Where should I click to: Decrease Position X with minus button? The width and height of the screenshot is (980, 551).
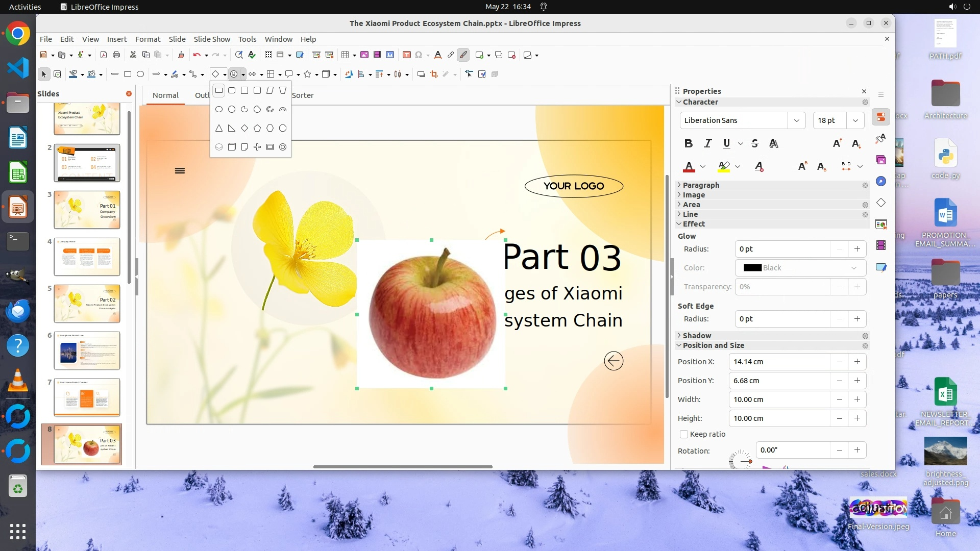839,362
